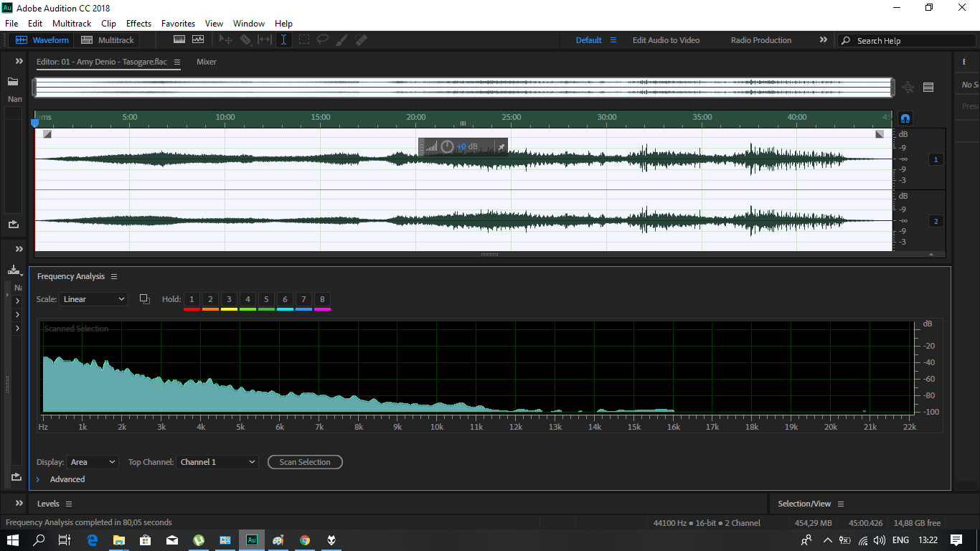This screenshot has width=980, height=551.
Task: Switch to Multitrack view
Action: (x=108, y=40)
